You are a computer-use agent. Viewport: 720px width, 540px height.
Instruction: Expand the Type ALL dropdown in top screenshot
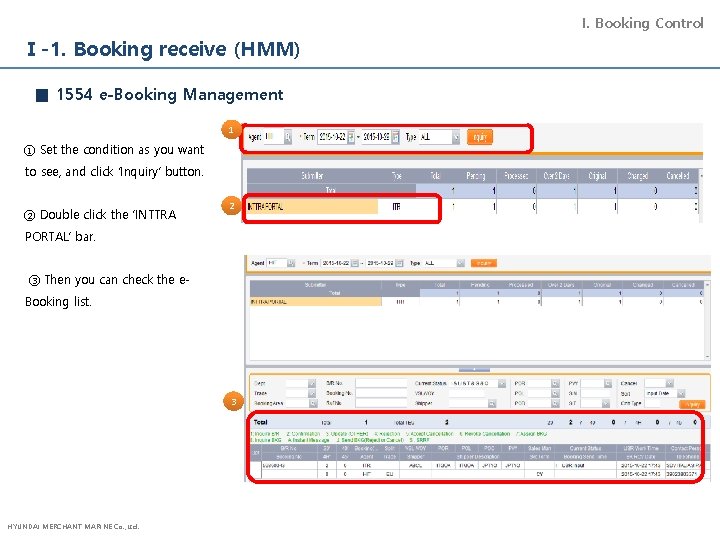pos(456,137)
